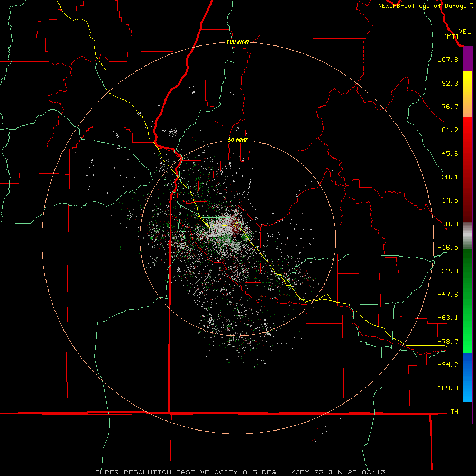Click the NEXLAB-College of DuPage watermark text
Viewport: 476px width, 476px height.
click(425, 6)
